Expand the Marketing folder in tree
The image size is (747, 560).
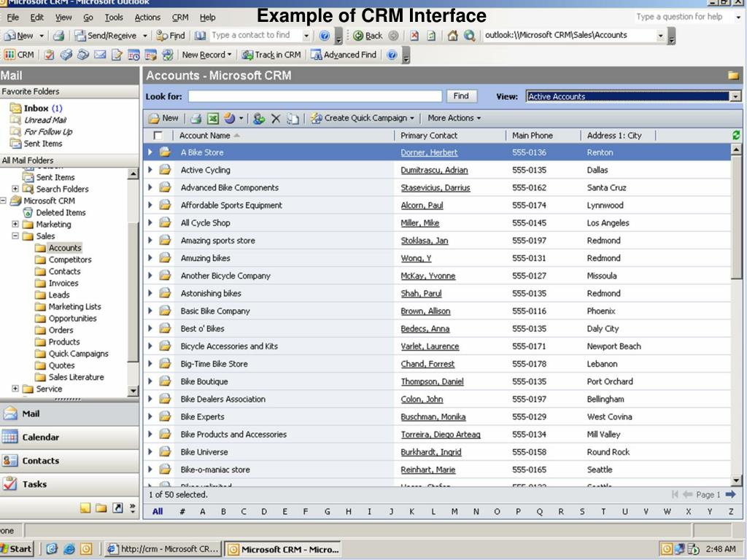click(15, 224)
